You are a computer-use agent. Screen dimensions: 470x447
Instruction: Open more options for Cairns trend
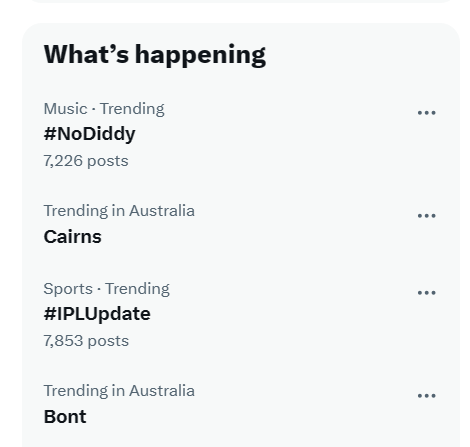[426, 216]
